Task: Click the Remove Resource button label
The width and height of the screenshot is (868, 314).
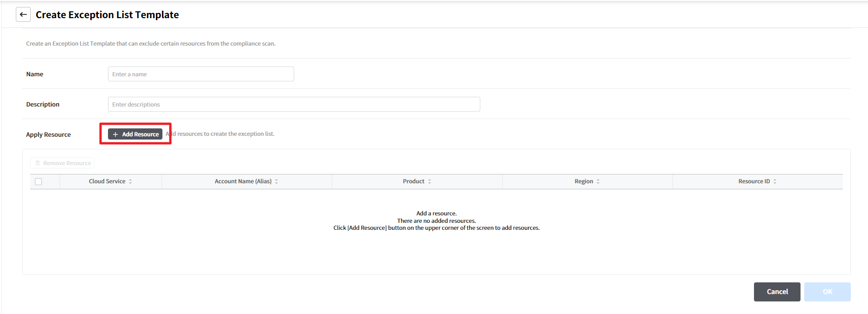Action: (x=67, y=163)
